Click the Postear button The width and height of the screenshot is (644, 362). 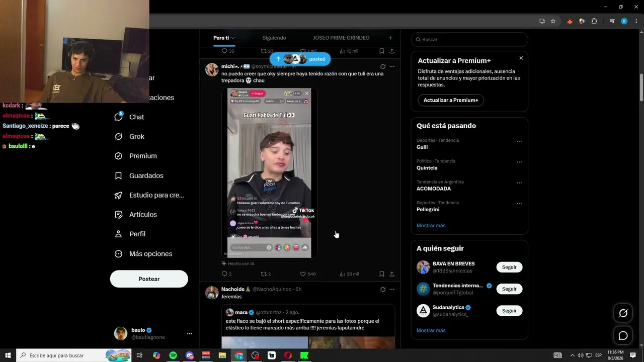[x=149, y=279]
